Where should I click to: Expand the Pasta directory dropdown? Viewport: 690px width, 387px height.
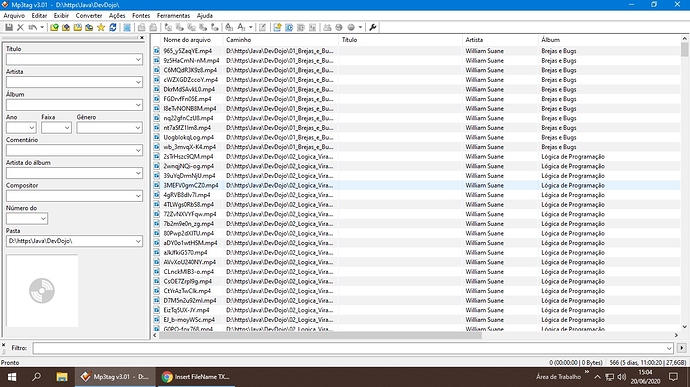[138, 241]
